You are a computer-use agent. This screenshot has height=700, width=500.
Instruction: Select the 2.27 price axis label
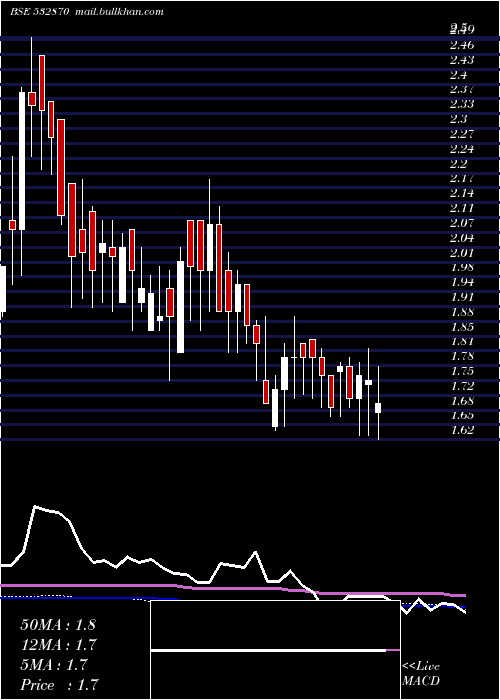coord(462,134)
